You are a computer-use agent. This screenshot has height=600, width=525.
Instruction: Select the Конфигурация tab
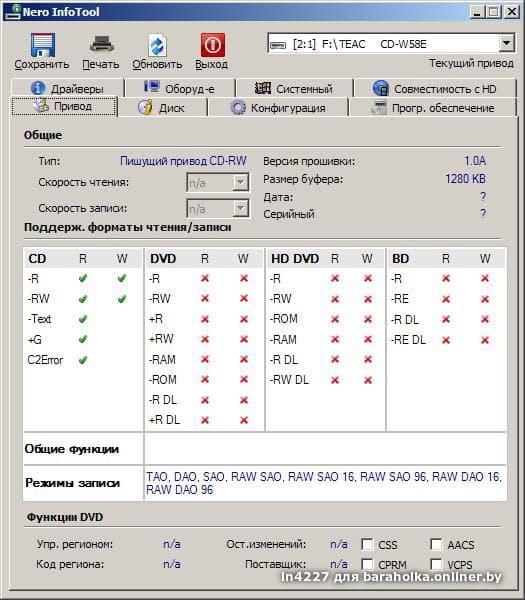278,108
